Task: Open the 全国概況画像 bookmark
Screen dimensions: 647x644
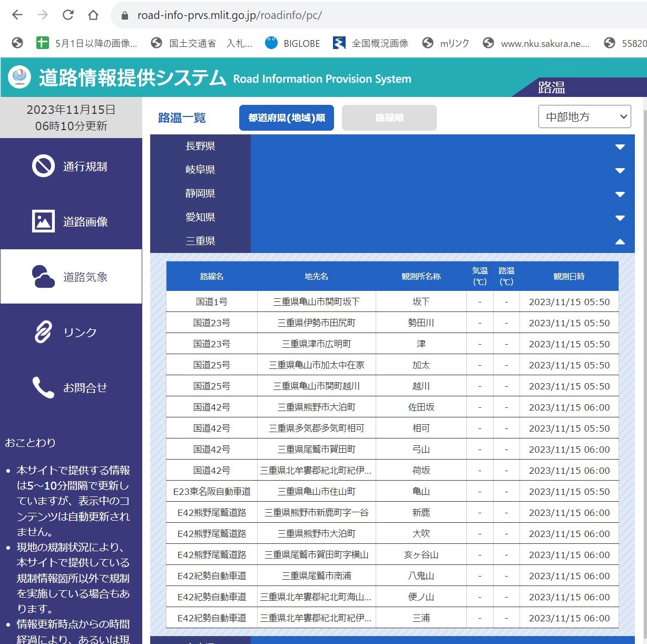Action: [x=371, y=43]
